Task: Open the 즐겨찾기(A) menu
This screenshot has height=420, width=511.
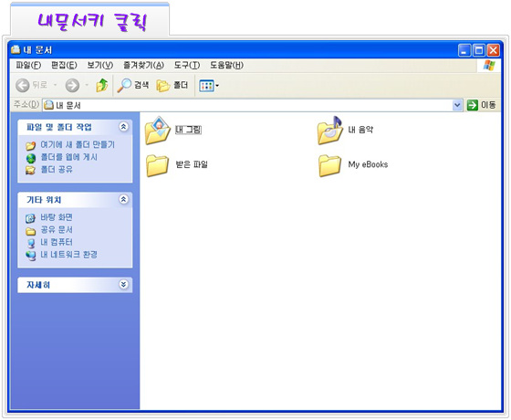Action: pos(144,65)
